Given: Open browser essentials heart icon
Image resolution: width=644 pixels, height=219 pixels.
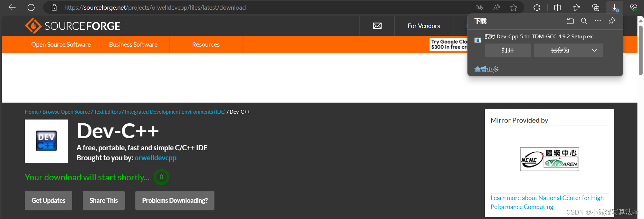Looking at the screenshot, I should point(634,7).
